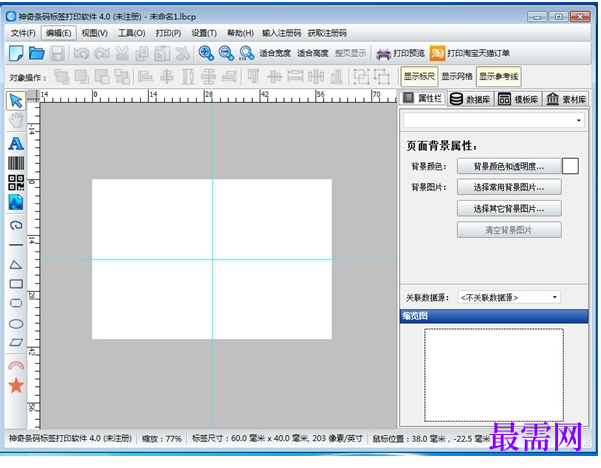The height and width of the screenshot is (468, 601).
Task: Open the 关联数据源 dropdown
Action: pyautogui.click(x=509, y=297)
